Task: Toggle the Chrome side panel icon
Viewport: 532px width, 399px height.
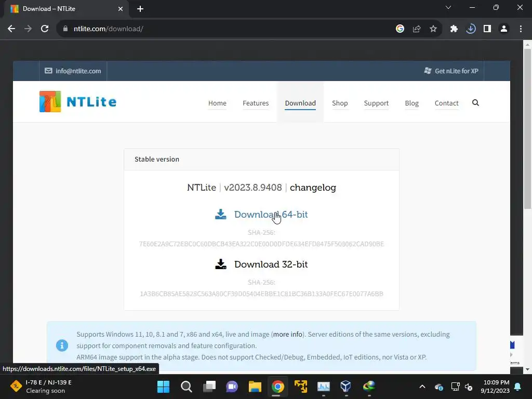Action: 487,29
